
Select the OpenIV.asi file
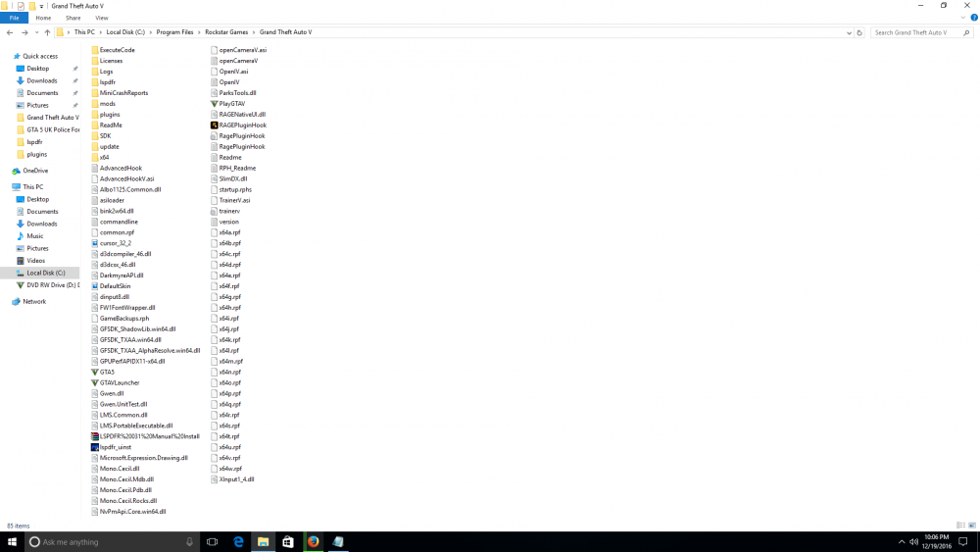(229, 72)
